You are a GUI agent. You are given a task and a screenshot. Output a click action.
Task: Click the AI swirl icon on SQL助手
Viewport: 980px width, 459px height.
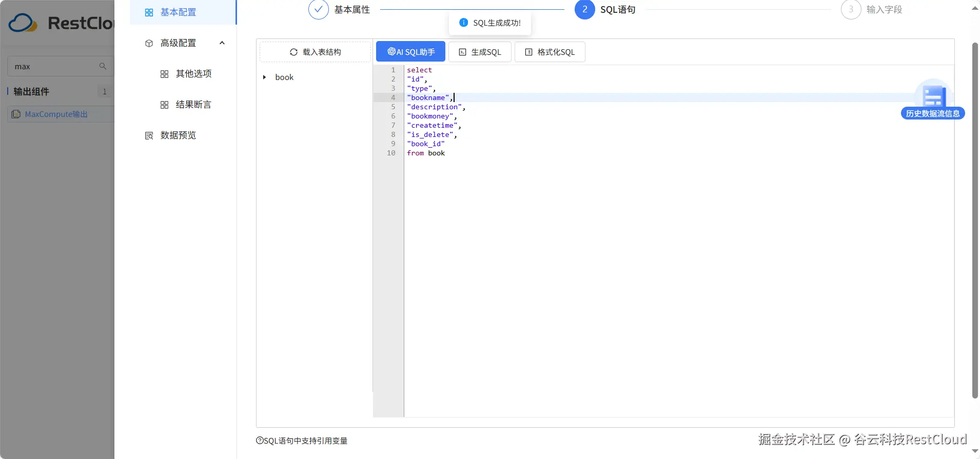coord(391,51)
